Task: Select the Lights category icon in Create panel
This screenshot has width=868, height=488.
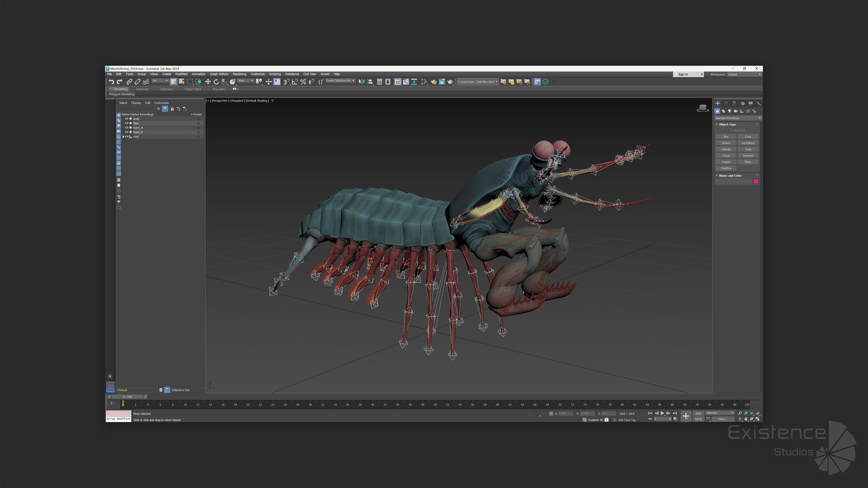Action: click(729, 111)
